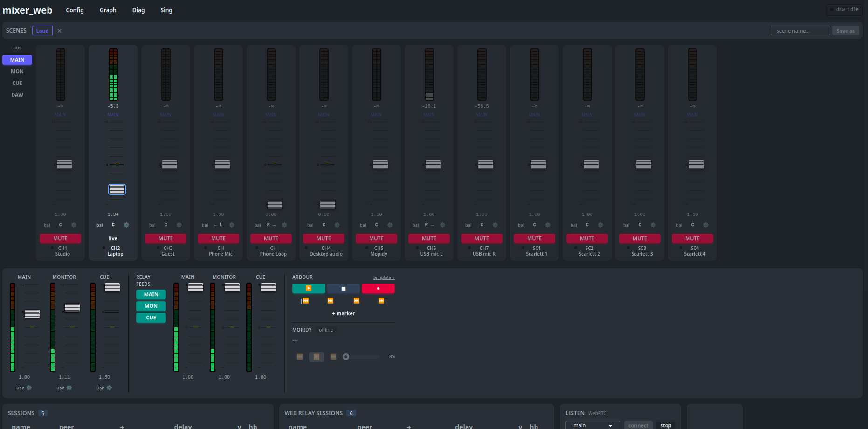The width and height of the screenshot is (868, 429).
Task: Open the Graph page
Action: click(108, 10)
